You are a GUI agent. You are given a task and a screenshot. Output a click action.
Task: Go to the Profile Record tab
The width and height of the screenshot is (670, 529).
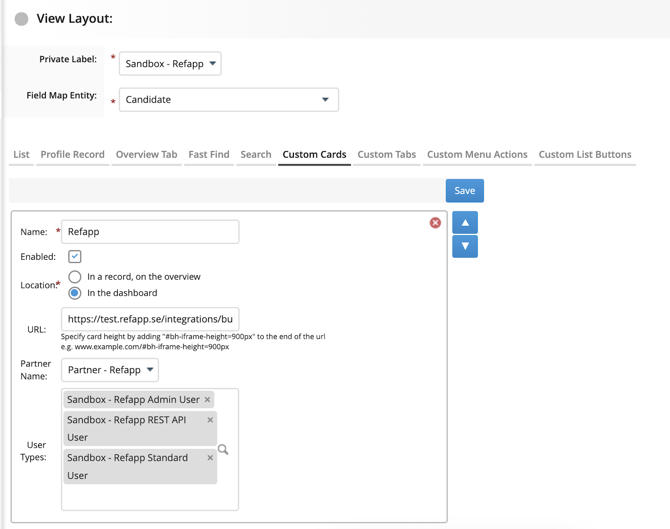tap(72, 155)
